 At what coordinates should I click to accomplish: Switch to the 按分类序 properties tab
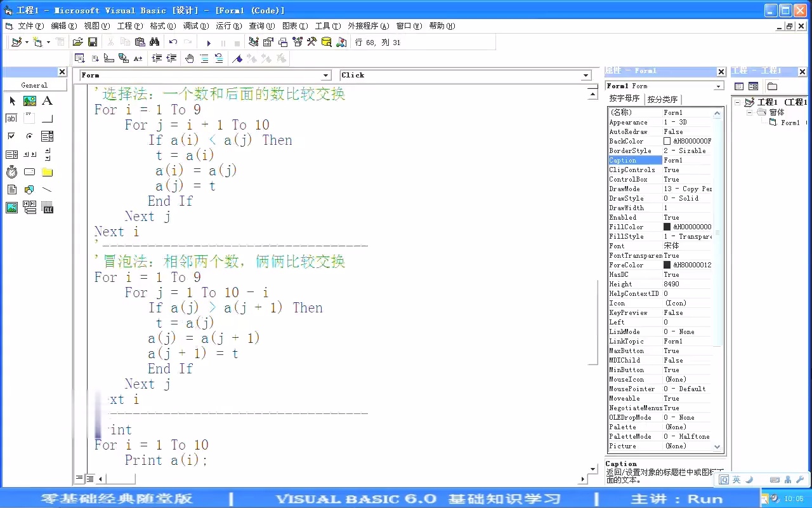point(662,99)
